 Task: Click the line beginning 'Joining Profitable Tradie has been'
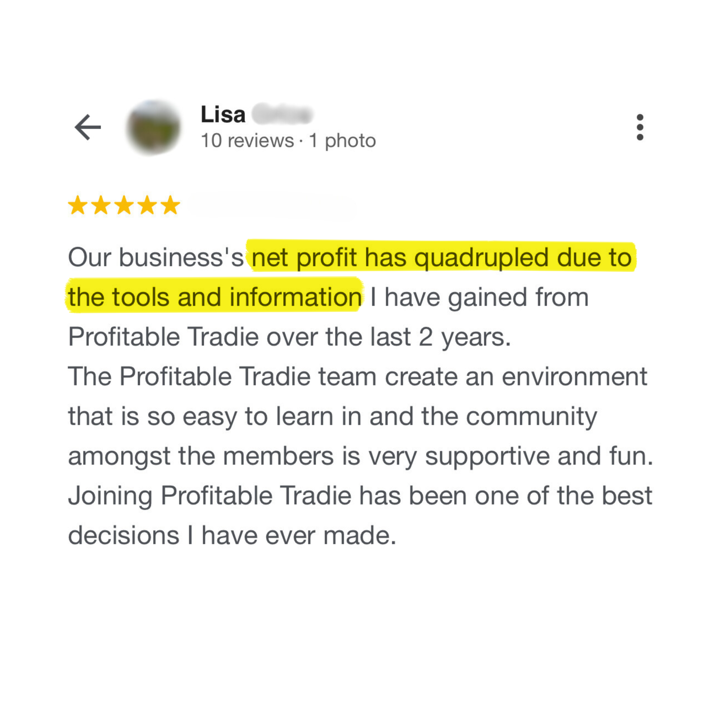(360, 495)
